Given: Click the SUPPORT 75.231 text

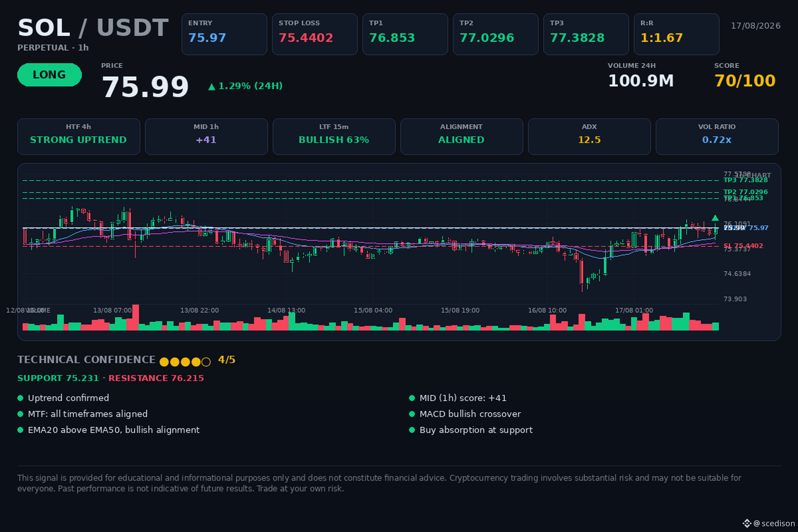Looking at the screenshot, I should [x=58, y=378].
